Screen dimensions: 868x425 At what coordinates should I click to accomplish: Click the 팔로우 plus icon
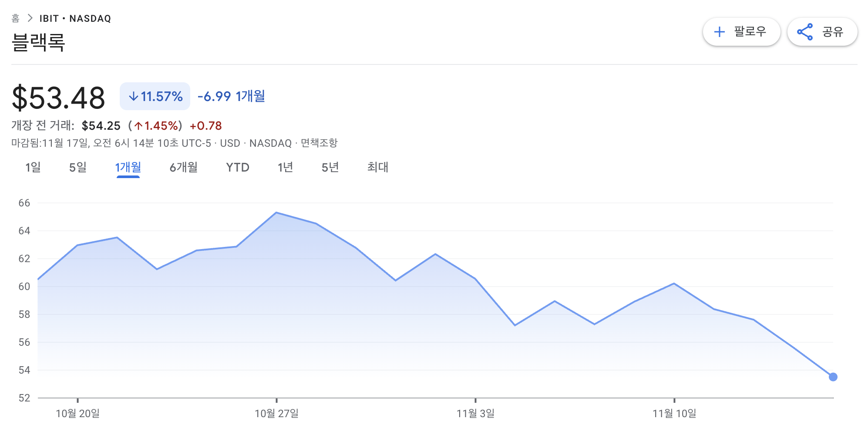(x=719, y=31)
